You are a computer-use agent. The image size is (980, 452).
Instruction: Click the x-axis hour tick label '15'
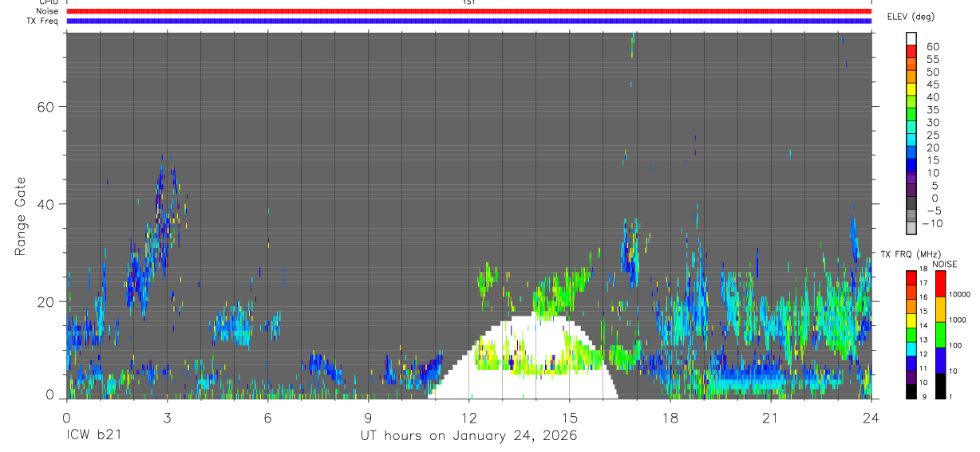coord(569,416)
